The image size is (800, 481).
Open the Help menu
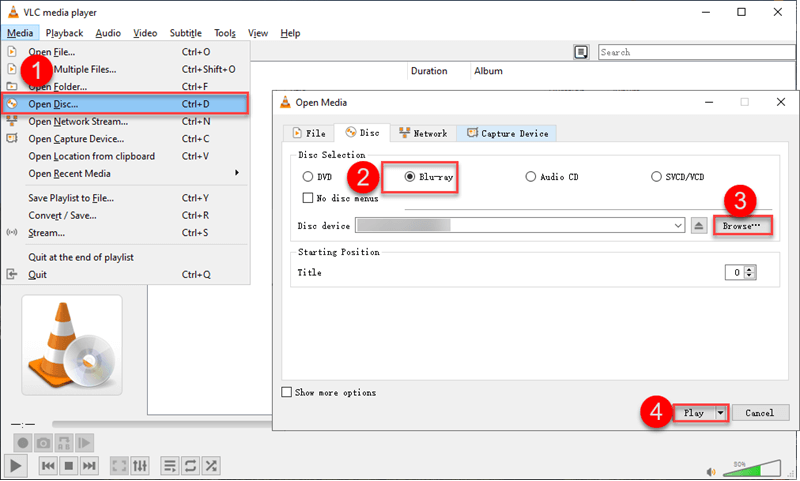click(290, 33)
